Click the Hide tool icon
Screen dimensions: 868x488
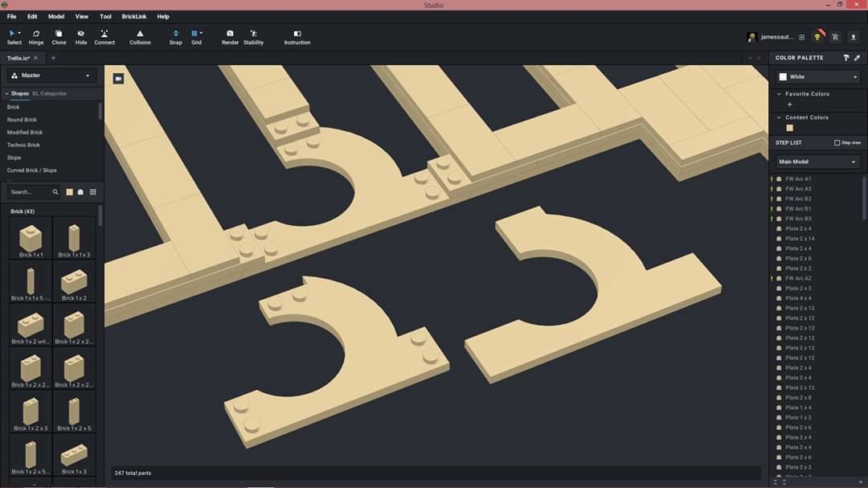tap(81, 37)
